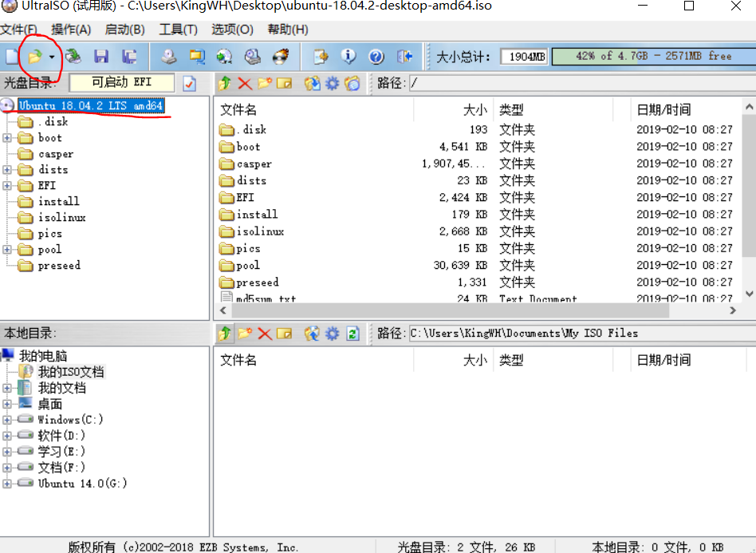Open the dropdown arrow next to Open icon
Image resolution: width=756 pixels, height=553 pixels.
[53, 57]
